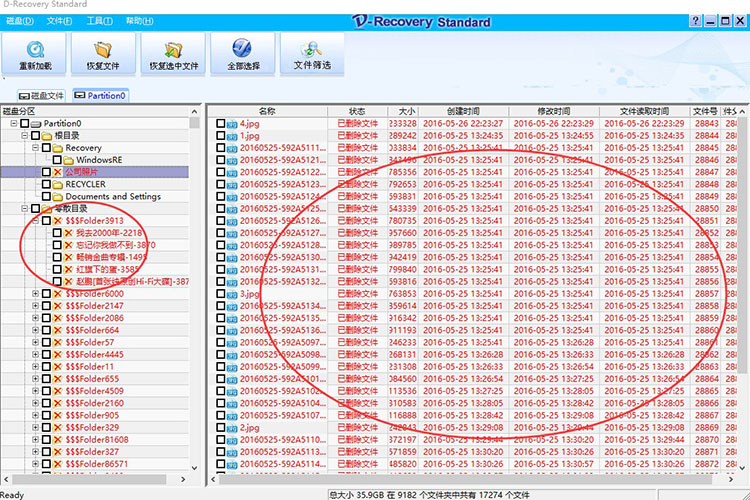Open the 磁盘(D) menu
750x500 pixels.
click(x=20, y=21)
